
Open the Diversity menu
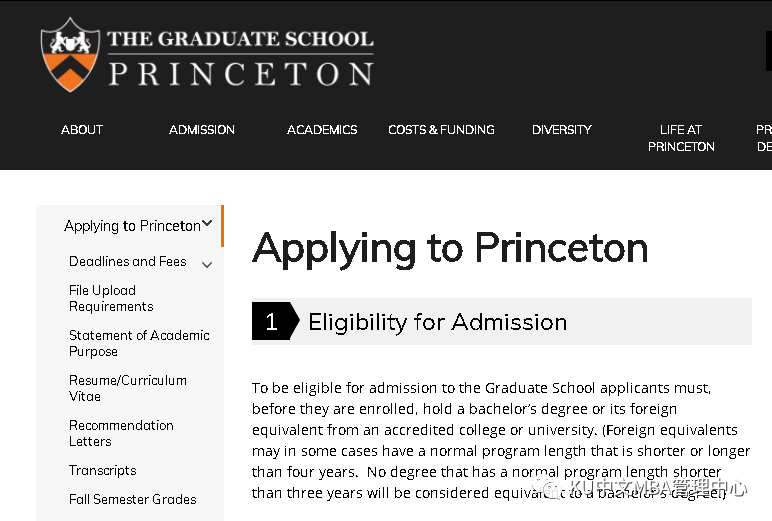[562, 129]
